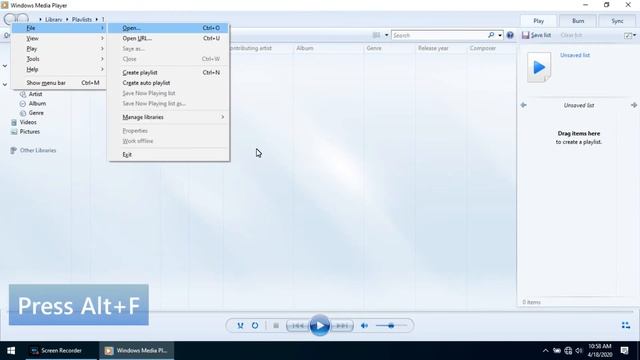
Task: Go to the previous list arrow
Action: pyautogui.click(x=523, y=105)
